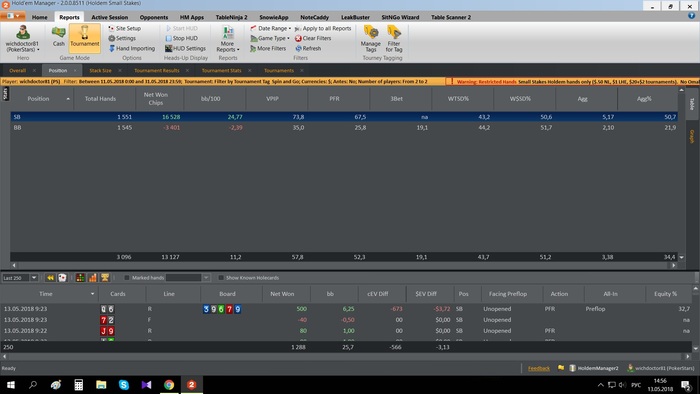Click the orange bar chart icon
Viewport: 700px width, 394px height.
(92, 278)
